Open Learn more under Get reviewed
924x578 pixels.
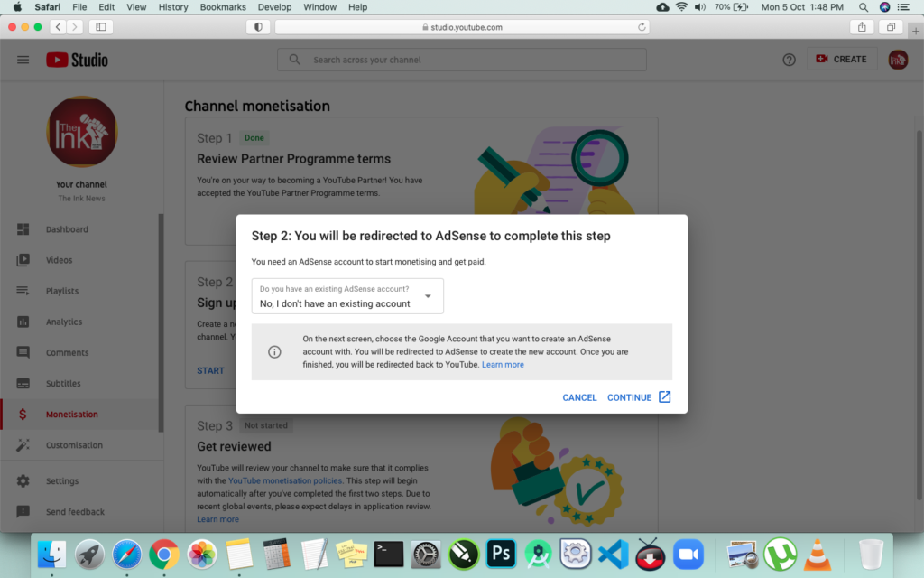[218, 519]
